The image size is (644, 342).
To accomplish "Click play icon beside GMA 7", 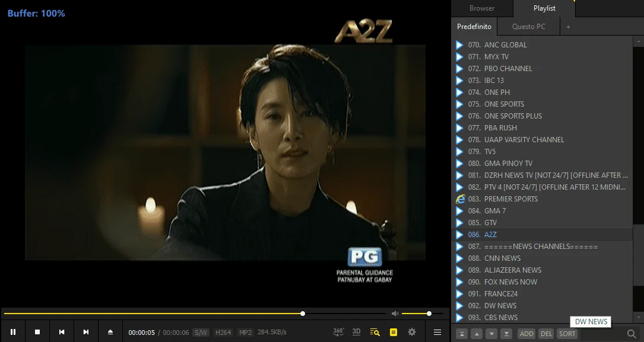I will pos(459,211).
